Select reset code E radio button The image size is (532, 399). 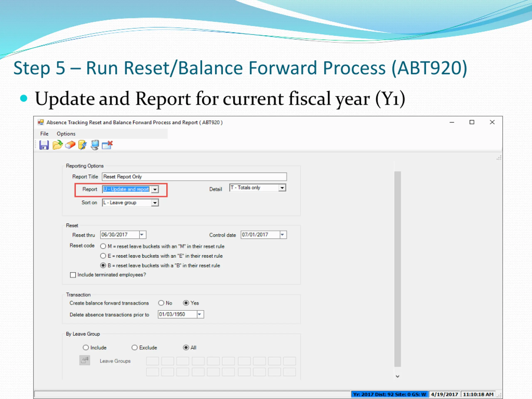103,256
